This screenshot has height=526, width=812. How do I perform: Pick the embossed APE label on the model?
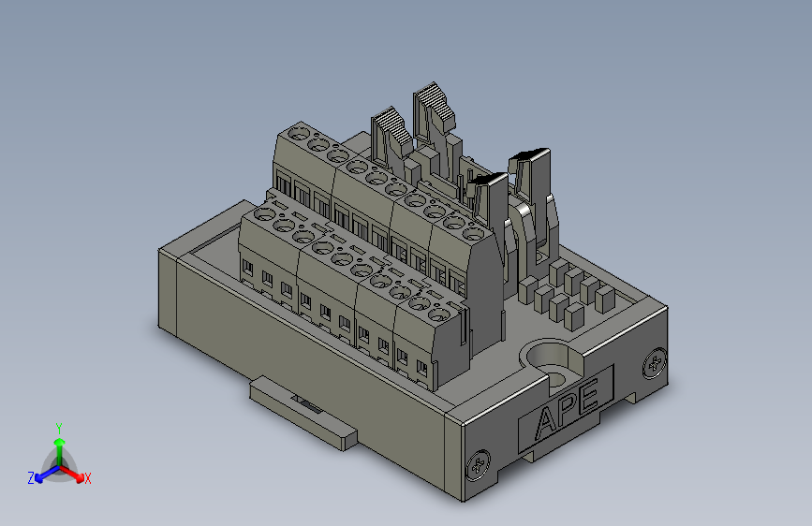click(566, 408)
